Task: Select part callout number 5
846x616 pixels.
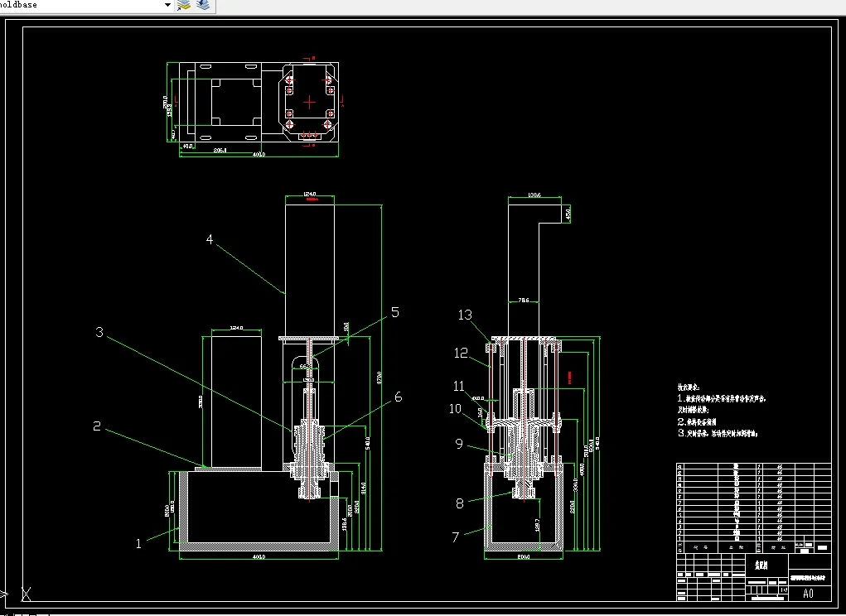Action: pos(395,313)
